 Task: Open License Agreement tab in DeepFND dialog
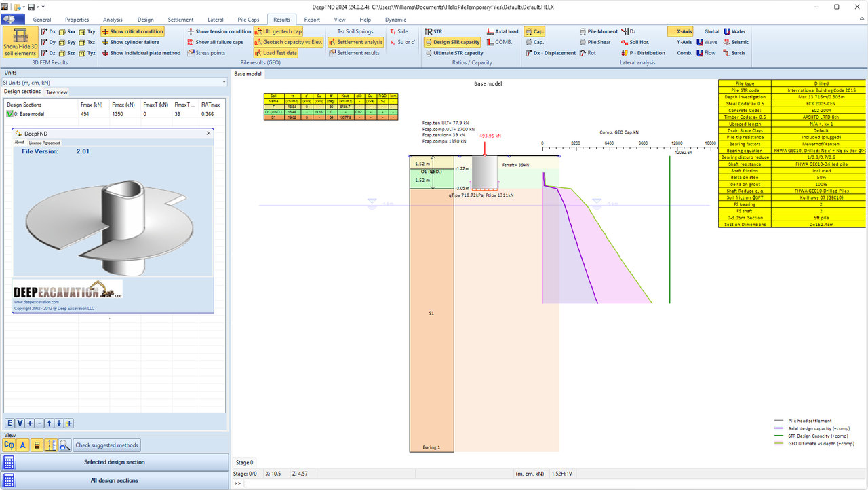pyautogui.click(x=44, y=143)
